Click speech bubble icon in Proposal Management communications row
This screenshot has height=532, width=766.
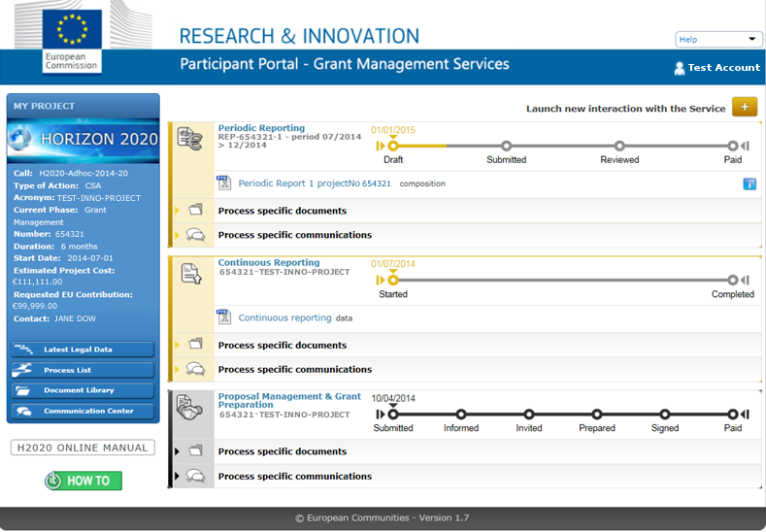coord(195,476)
